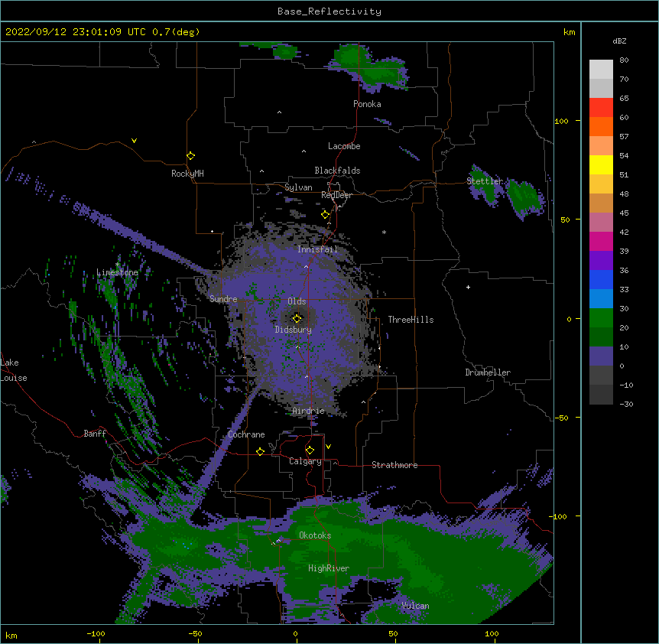659x644 pixels.
Task: Click the white asterisk marker east of Innisfail
Action: tap(384, 233)
